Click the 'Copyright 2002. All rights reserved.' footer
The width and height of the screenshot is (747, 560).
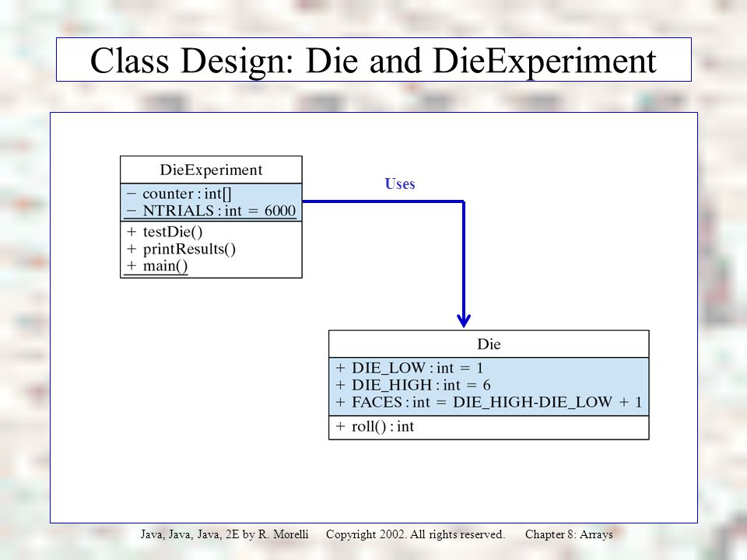[x=416, y=534]
